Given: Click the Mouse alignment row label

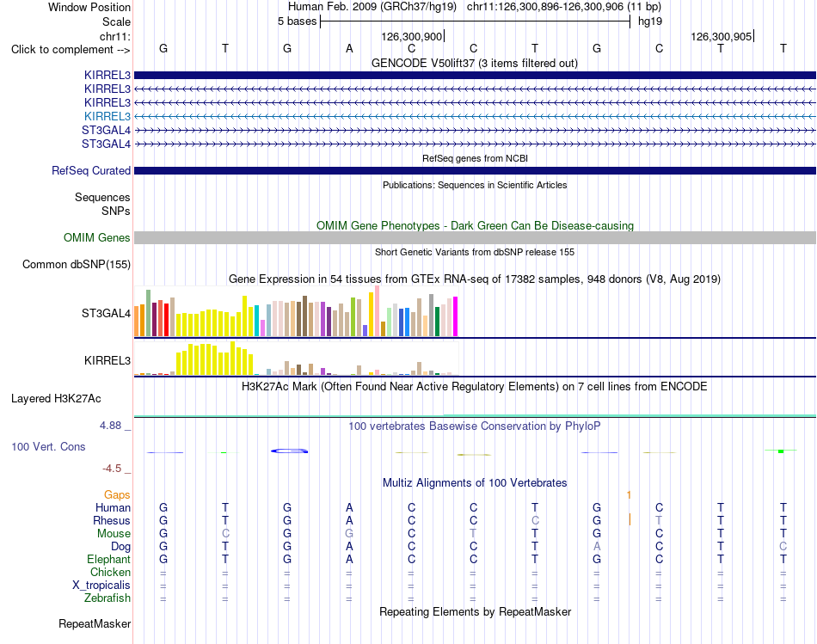Looking at the screenshot, I should coord(114,534).
